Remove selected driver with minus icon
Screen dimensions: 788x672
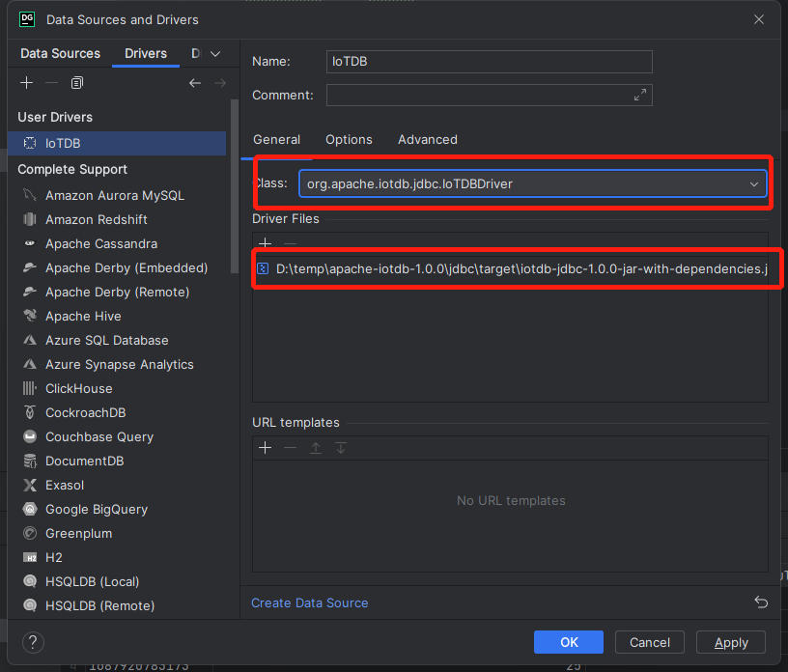pos(51,83)
